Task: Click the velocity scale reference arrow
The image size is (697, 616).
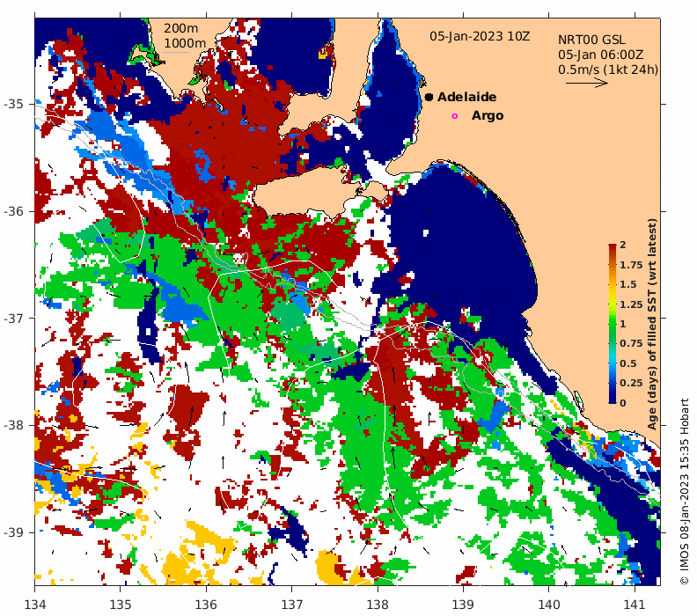Action: [586, 83]
